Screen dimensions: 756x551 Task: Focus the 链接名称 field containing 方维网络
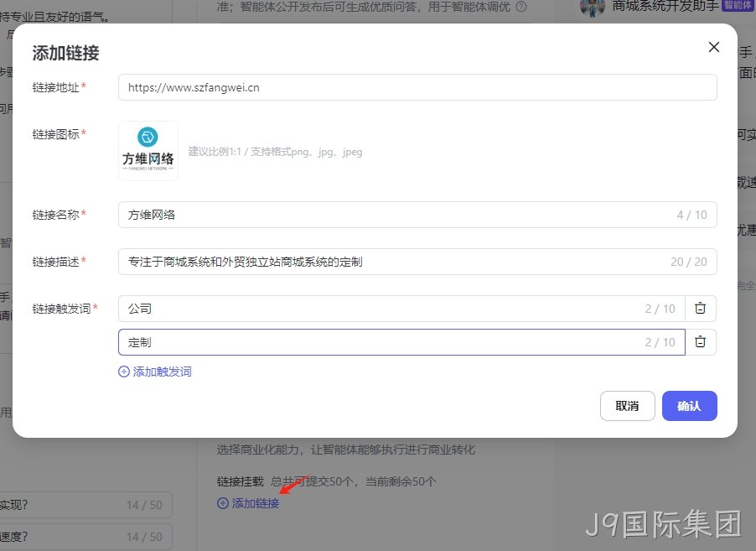417,215
